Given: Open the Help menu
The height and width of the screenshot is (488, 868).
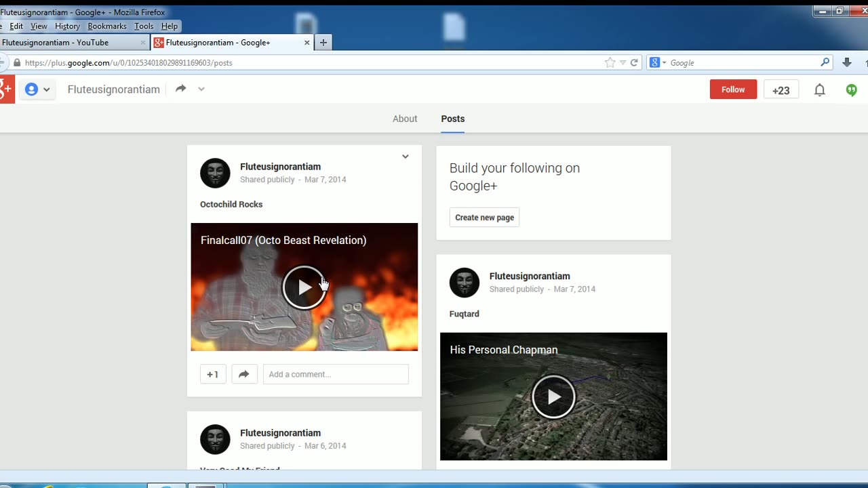Looking at the screenshot, I should click(x=170, y=26).
